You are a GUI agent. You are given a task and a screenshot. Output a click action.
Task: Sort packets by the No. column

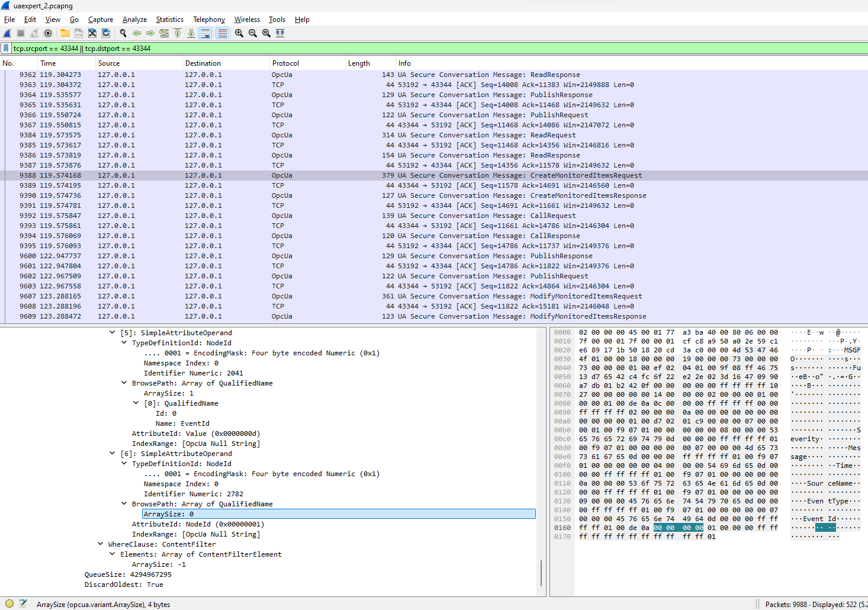click(x=18, y=63)
